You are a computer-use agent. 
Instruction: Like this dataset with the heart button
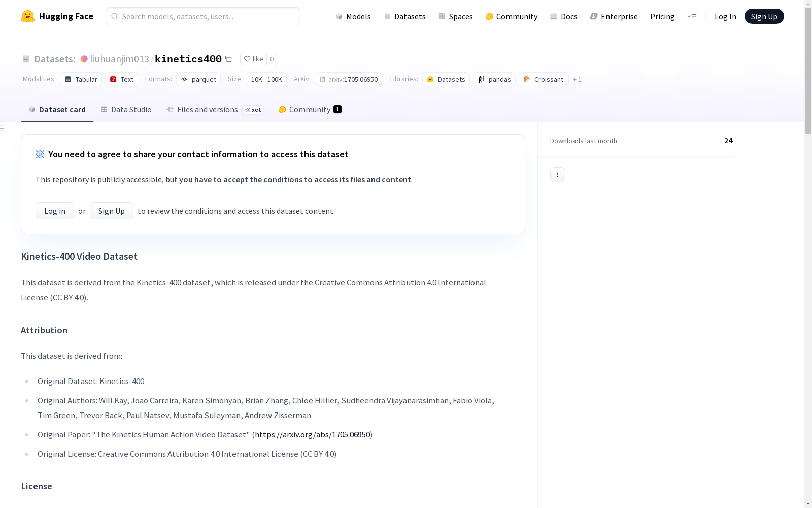(253, 59)
